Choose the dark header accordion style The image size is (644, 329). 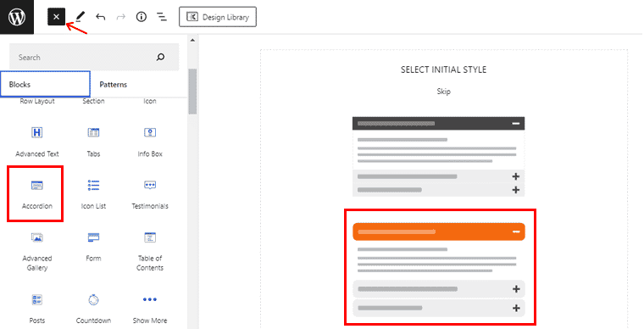tap(439, 157)
